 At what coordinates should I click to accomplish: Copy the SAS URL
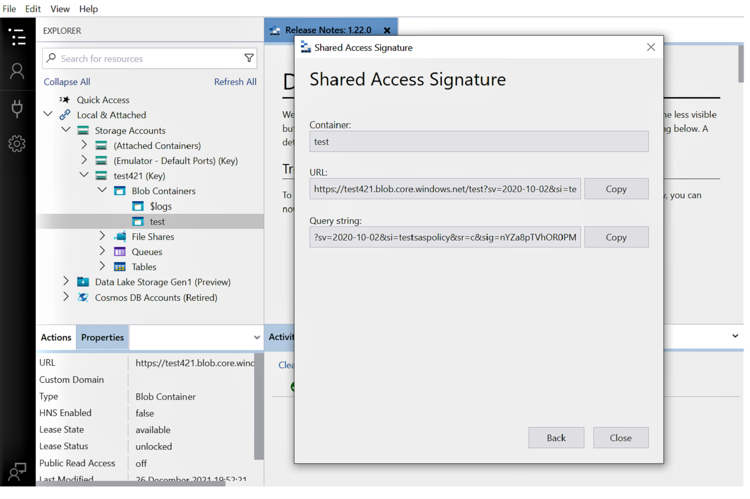pos(615,189)
